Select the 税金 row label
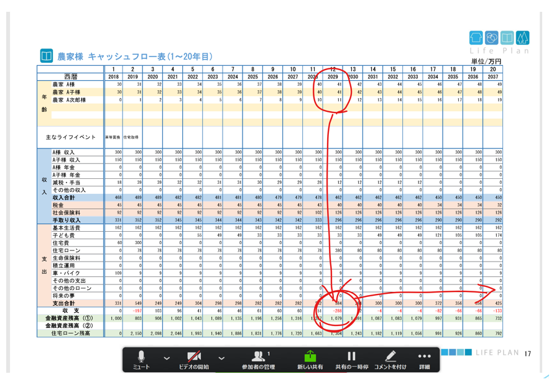Screen dimensions: 554x392 click(58, 205)
